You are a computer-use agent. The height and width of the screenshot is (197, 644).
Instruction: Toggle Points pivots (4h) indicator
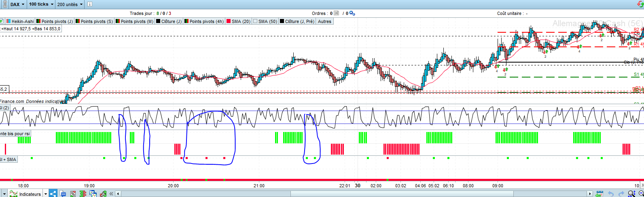coord(203,21)
